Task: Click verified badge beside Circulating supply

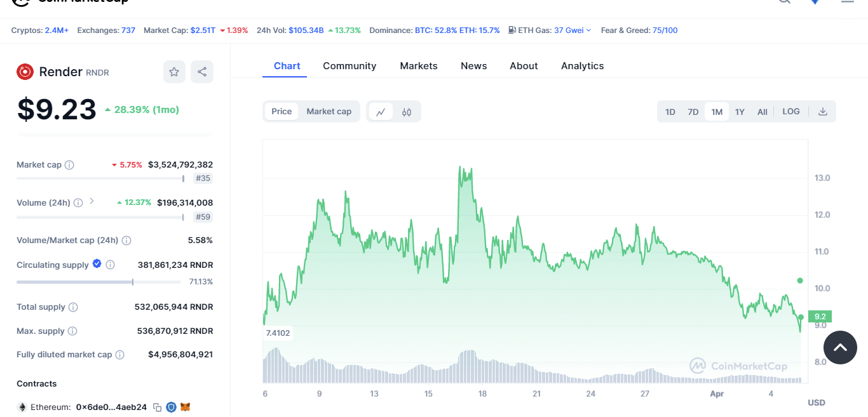Action: click(97, 263)
